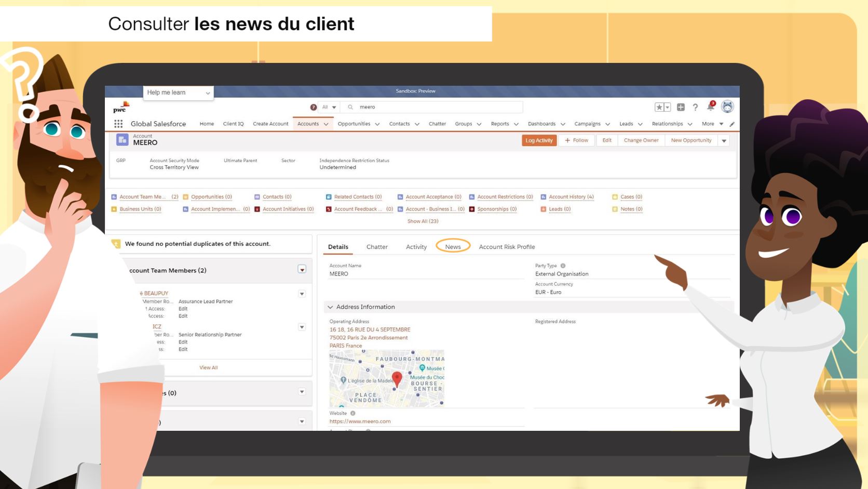Open the Account History (4) related link
Screen dimensions: 868x489
(x=571, y=197)
